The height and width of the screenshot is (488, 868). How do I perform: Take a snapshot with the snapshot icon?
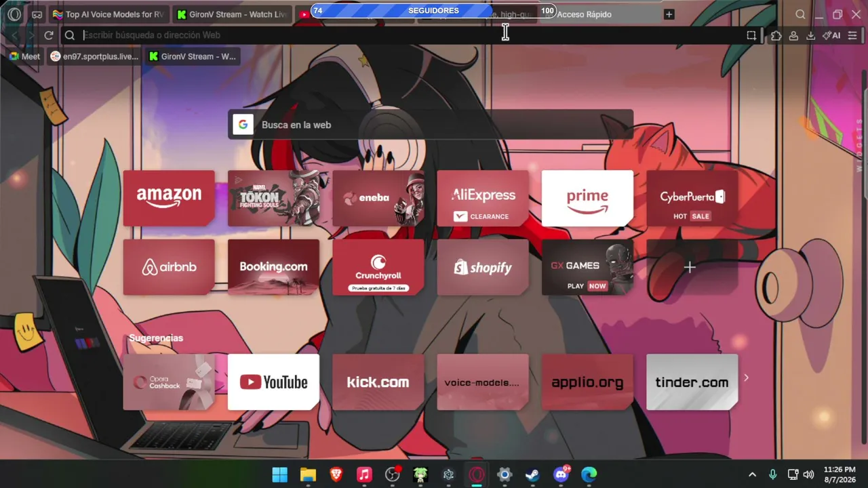[751, 35]
